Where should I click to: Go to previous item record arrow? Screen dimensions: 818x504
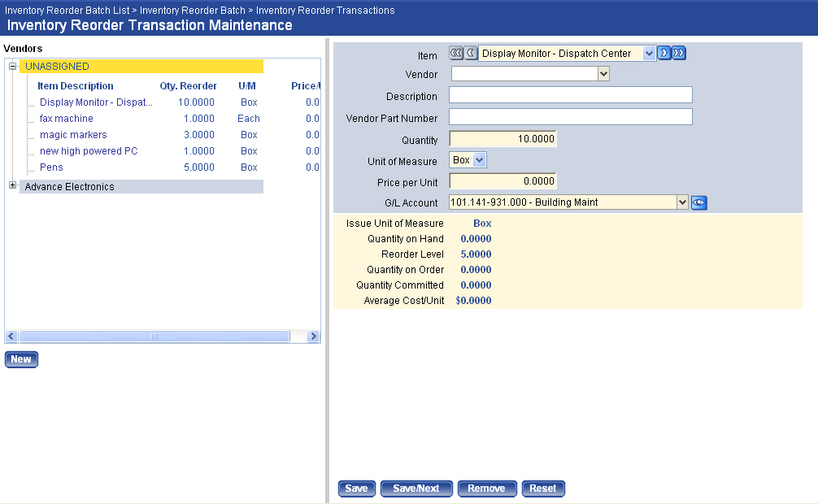click(471, 54)
